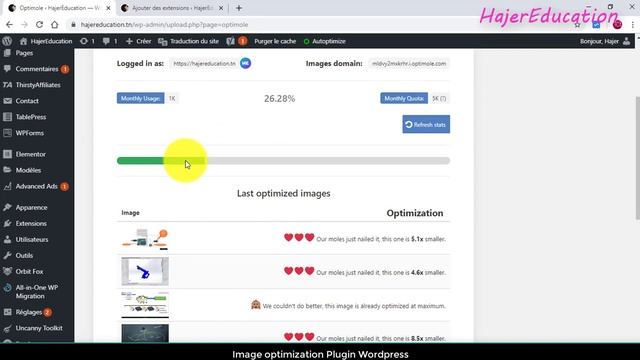Open All-in-One WP Migration sidebar item
Viewport: 640px width, 360px height.
click(x=37, y=291)
